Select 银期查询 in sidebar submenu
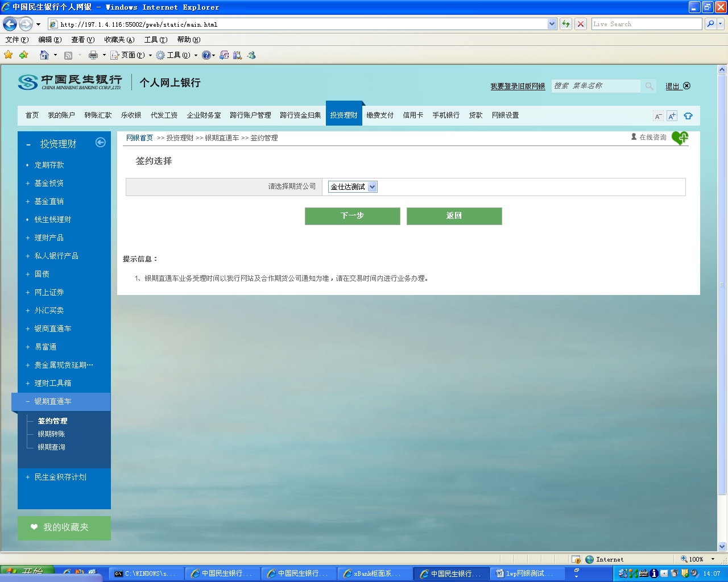Viewport: 728px width, 582px height. pos(51,447)
